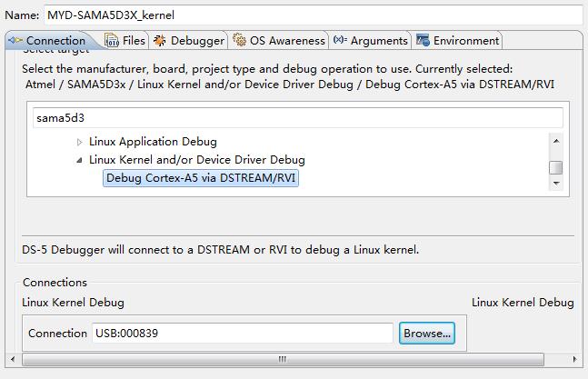Click the Arguments tab (x)= icon
This screenshot has height=379, width=588.
pyautogui.click(x=340, y=39)
